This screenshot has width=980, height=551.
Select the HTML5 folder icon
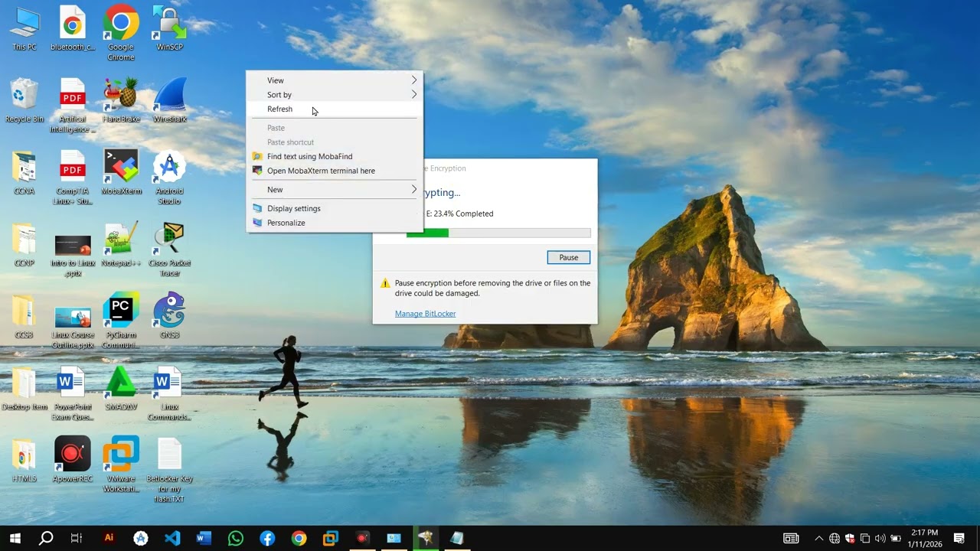click(24, 461)
